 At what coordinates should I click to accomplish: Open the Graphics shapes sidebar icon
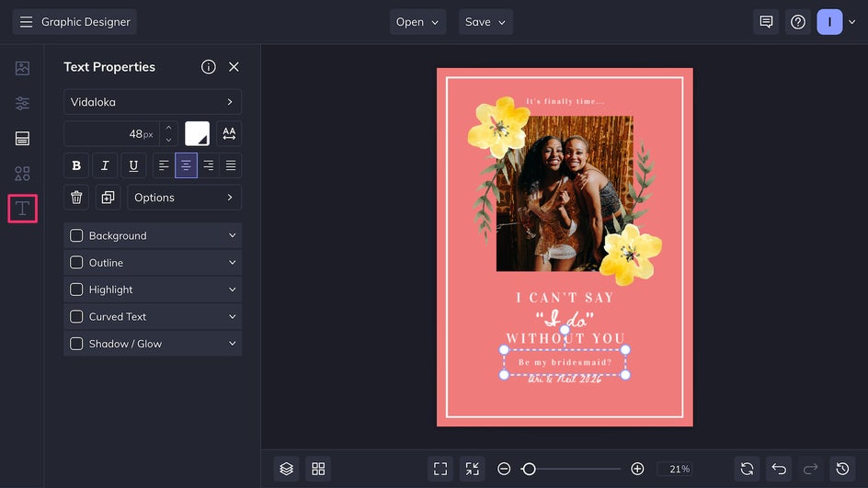22,174
